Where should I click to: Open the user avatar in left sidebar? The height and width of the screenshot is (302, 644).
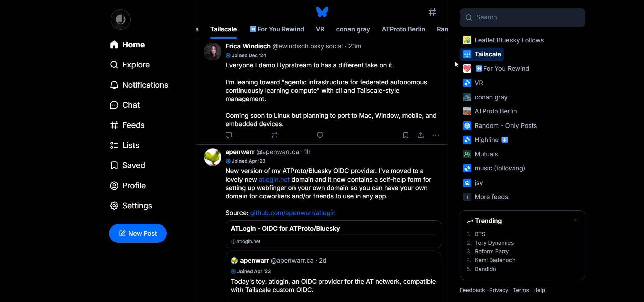(121, 19)
